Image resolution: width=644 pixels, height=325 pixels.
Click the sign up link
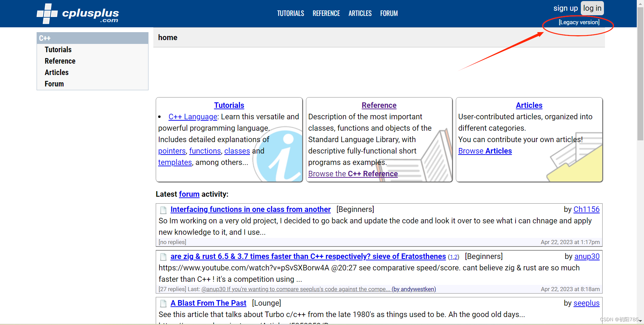point(565,8)
